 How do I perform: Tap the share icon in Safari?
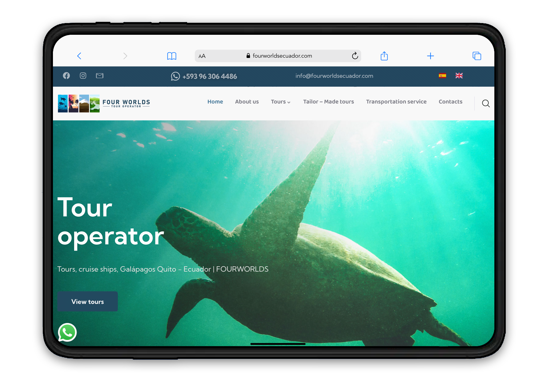pyautogui.click(x=384, y=56)
